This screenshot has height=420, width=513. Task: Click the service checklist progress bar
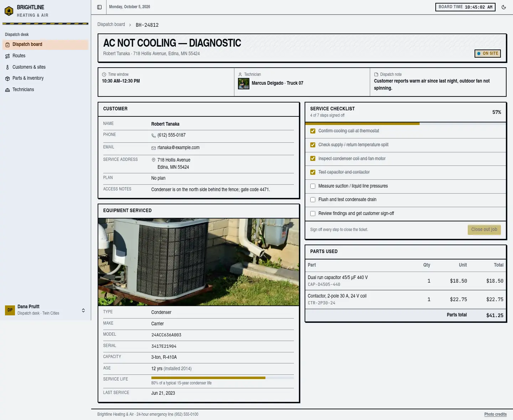click(405, 124)
